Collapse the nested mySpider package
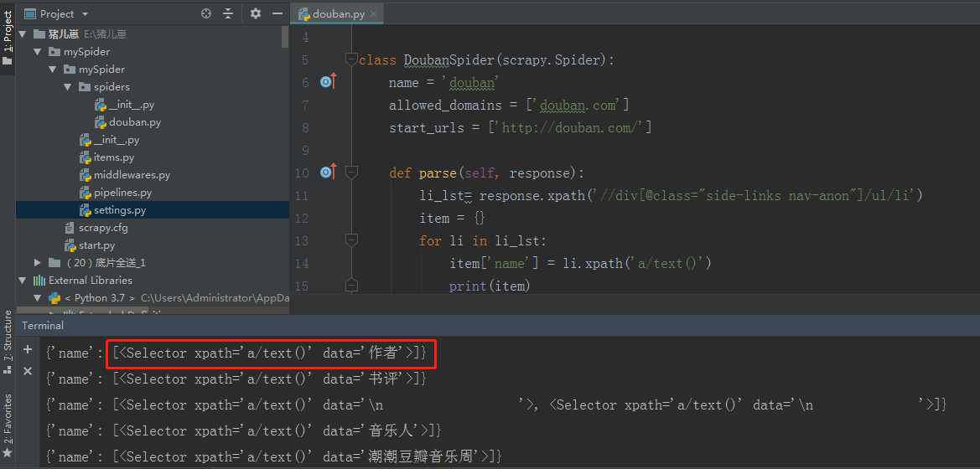Image resolution: width=980 pixels, height=469 pixels. click(53, 70)
